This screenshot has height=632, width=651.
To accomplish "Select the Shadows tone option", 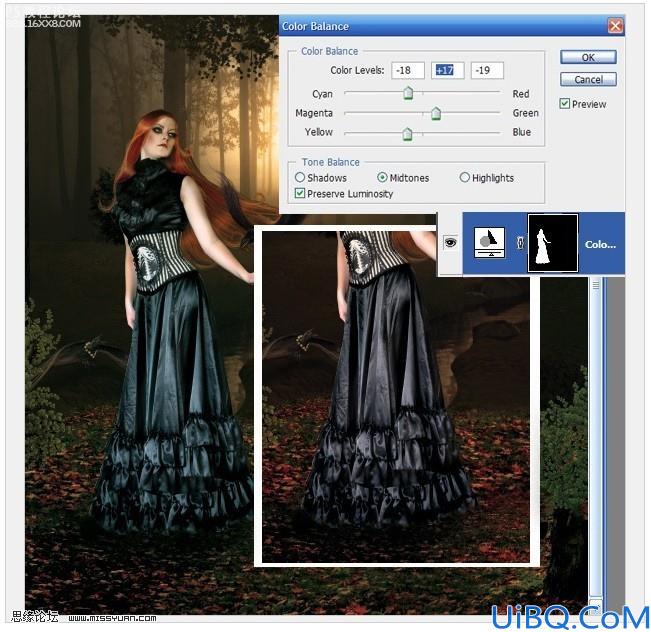I will [300, 177].
